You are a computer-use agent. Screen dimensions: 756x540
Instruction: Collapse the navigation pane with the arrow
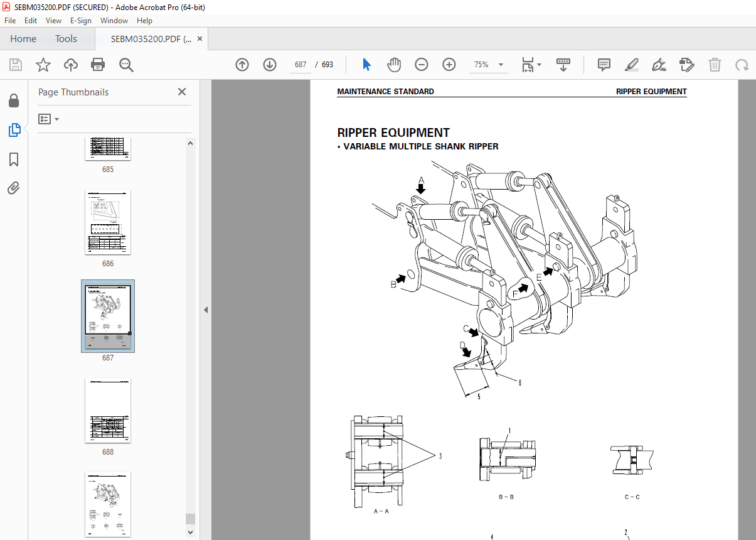206,310
